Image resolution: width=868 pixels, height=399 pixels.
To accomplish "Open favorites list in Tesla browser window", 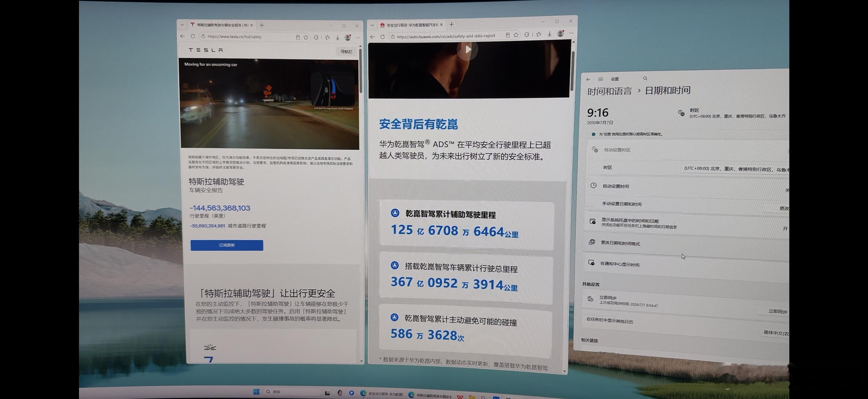I will click(327, 38).
